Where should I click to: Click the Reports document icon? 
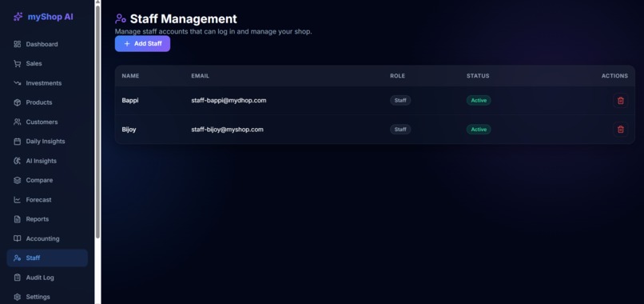[x=18, y=219]
